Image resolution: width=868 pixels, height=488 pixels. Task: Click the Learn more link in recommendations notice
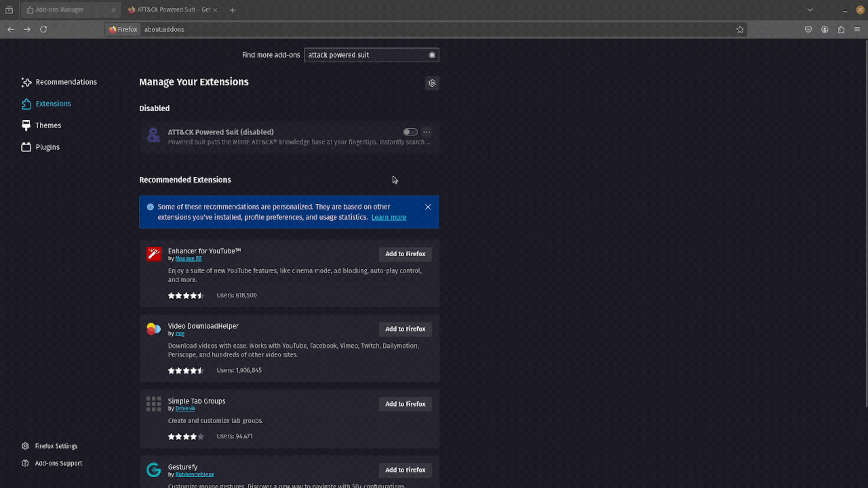point(388,217)
